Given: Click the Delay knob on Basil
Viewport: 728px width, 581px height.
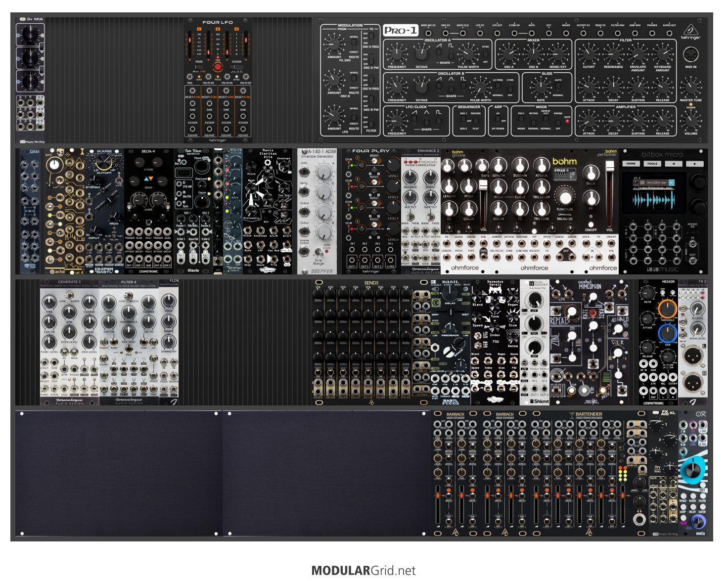Looking at the screenshot, I should 450,293.
